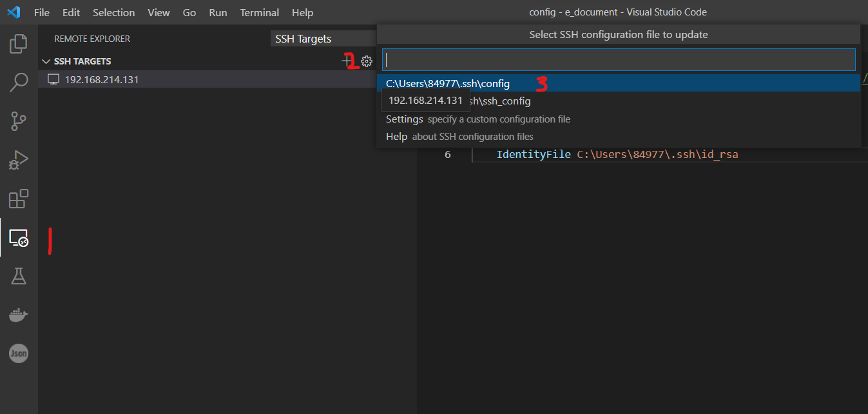Choose C:\Users\84977\.ssh\config option
Screen dimensions: 868x414
click(448, 83)
